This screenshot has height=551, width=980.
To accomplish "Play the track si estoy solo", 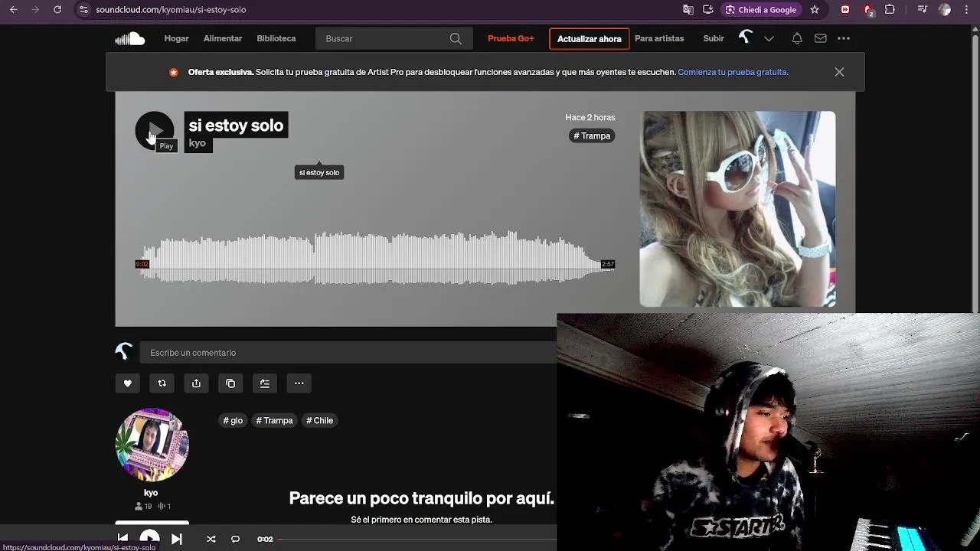I will pyautogui.click(x=155, y=131).
